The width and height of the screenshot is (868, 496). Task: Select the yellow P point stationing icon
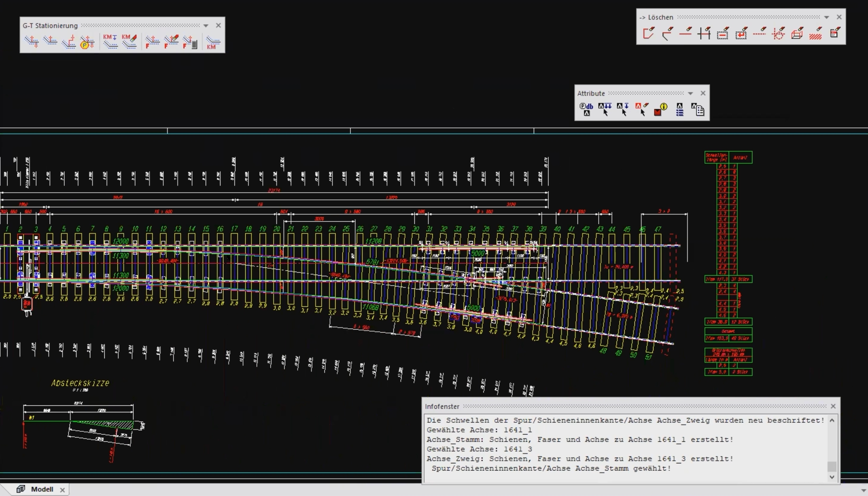(87, 42)
